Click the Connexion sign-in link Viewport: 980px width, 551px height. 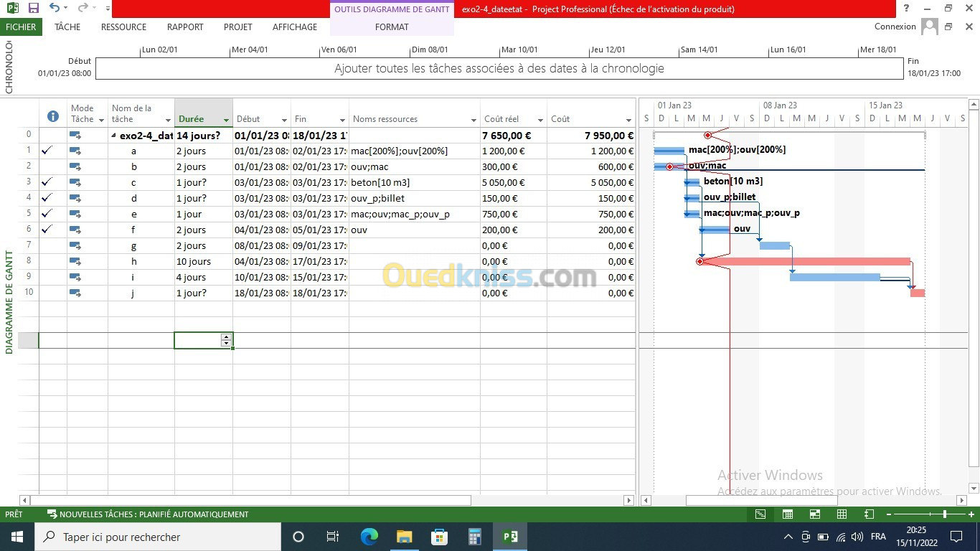[x=895, y=27]
